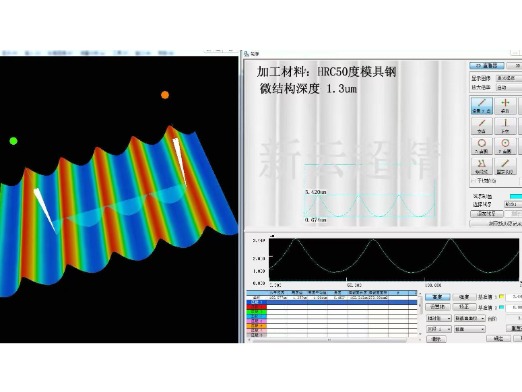This screenshot has height=392, width=522.
Task: Pick the vertical line measuring tool
Action: pos(505,126)
